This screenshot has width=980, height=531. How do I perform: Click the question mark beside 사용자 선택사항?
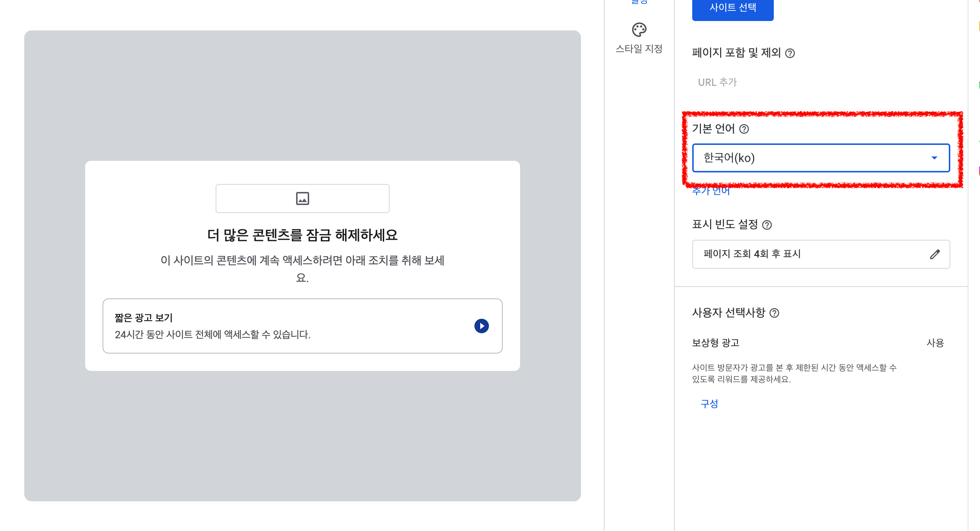[x=775, y=313]
